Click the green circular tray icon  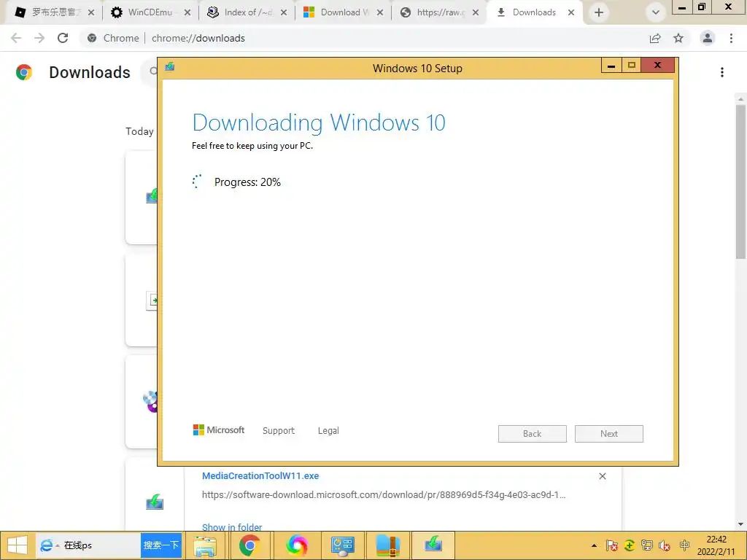(630, 545)
